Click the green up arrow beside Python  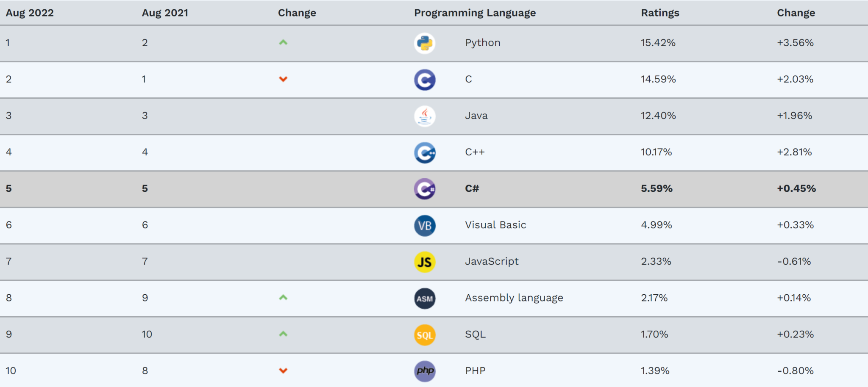click(x=283, y=42)
